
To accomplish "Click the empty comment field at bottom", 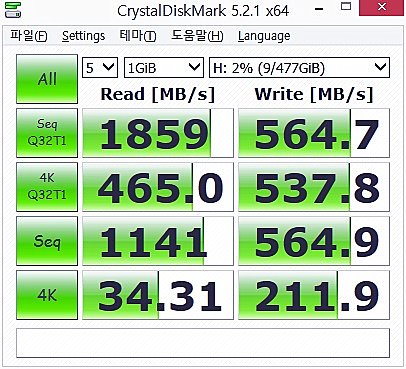I will [x=203, y=343].
